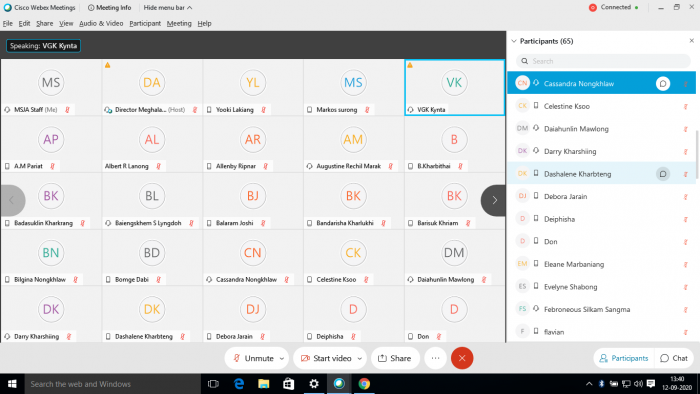The width and height of the screenshot is (700, 394).
Task: Close the Participants panel
Action: 692,41
